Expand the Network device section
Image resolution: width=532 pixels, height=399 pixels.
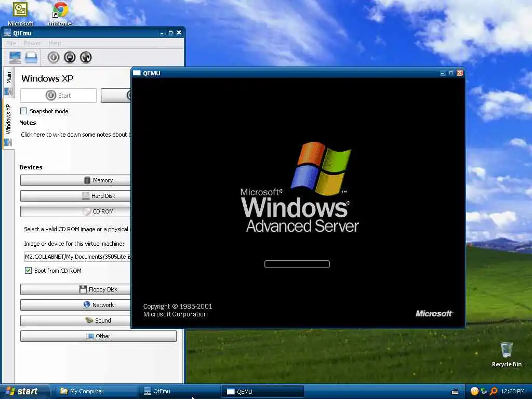(75, 305)
